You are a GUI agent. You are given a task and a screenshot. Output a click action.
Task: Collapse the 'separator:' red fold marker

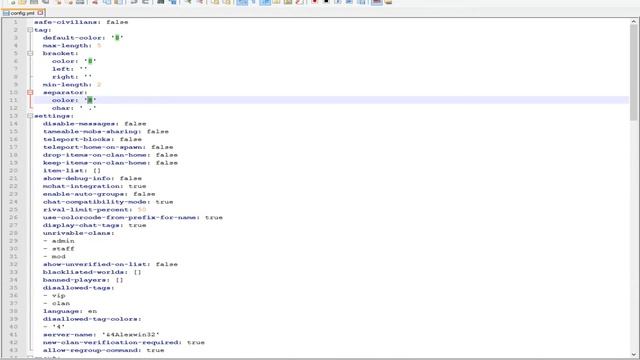(30, 93)
